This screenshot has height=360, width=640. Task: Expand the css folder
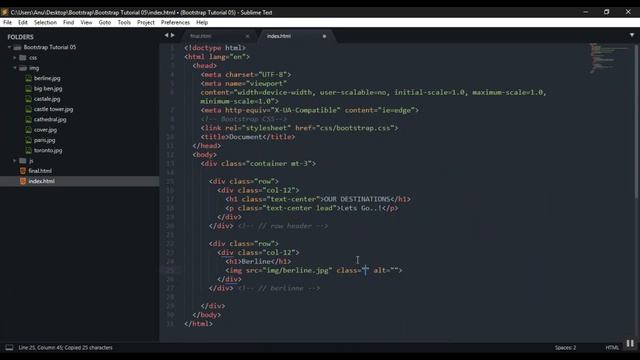point(15,58)
